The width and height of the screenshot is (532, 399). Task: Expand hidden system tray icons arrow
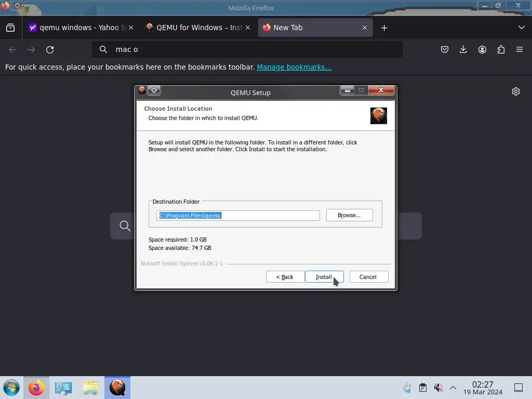click(453, 388)
